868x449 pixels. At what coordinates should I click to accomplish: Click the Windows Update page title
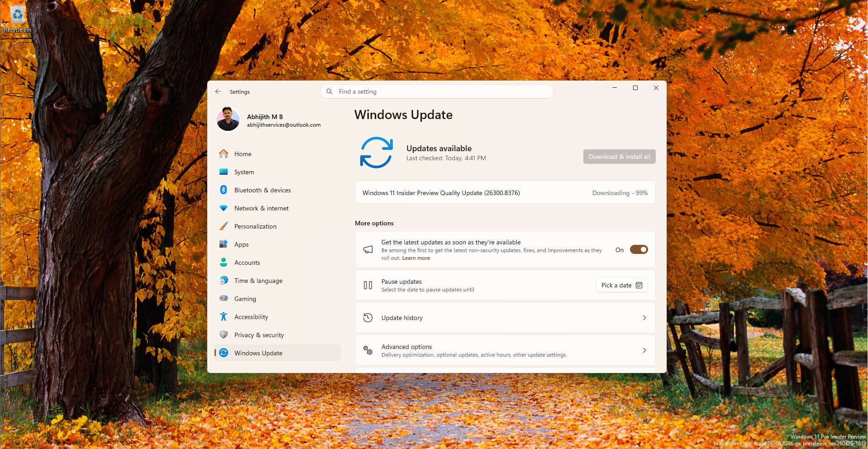click(x=403, y=115)
